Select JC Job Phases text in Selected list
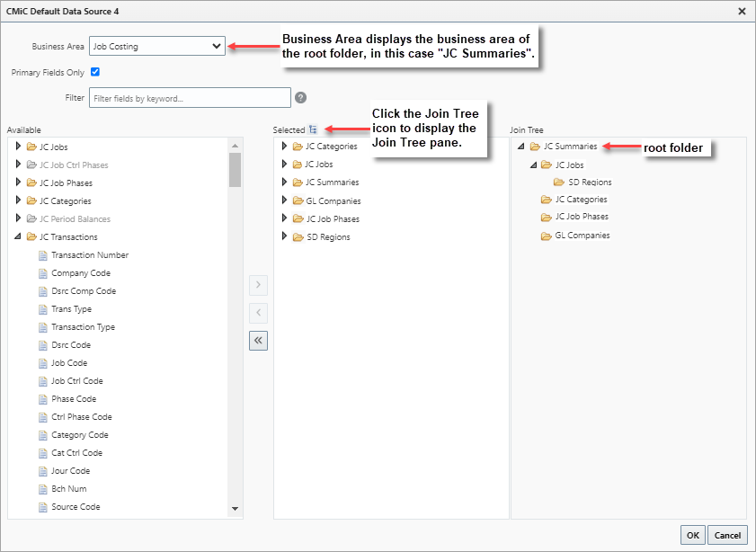This screenshot has height=552, width=756. tap(333, 218)
